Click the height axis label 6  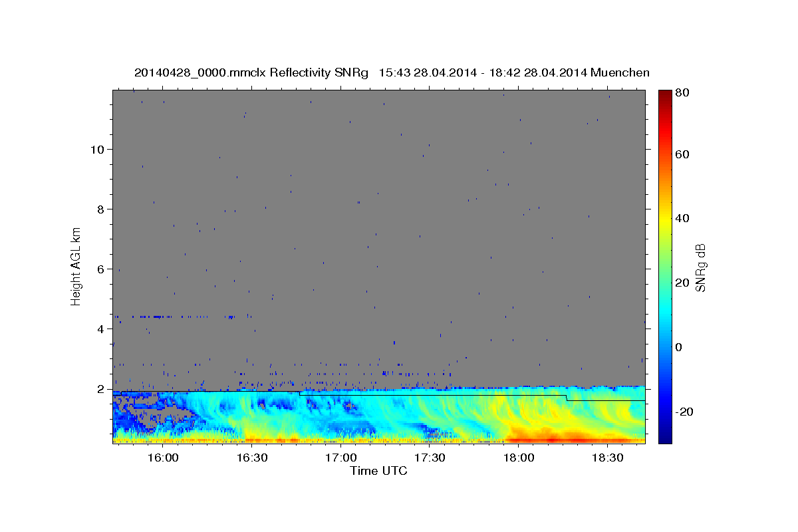(100, 269)
